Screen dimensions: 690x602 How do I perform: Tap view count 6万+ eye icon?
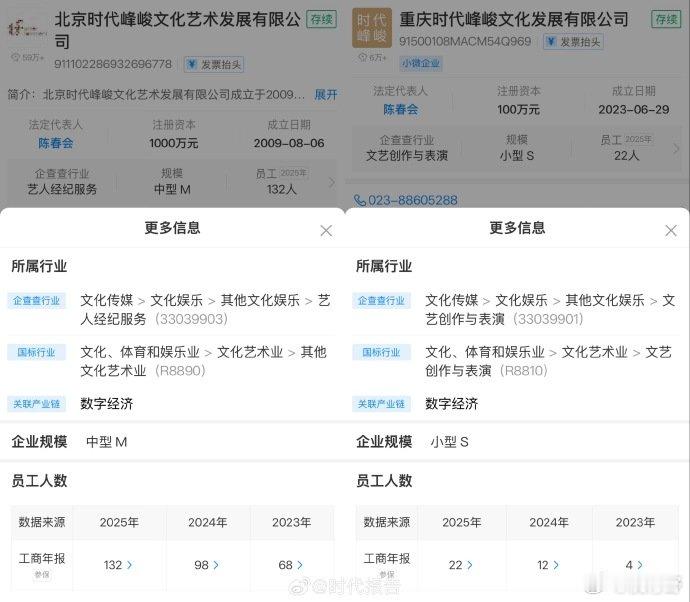(363, 57)
